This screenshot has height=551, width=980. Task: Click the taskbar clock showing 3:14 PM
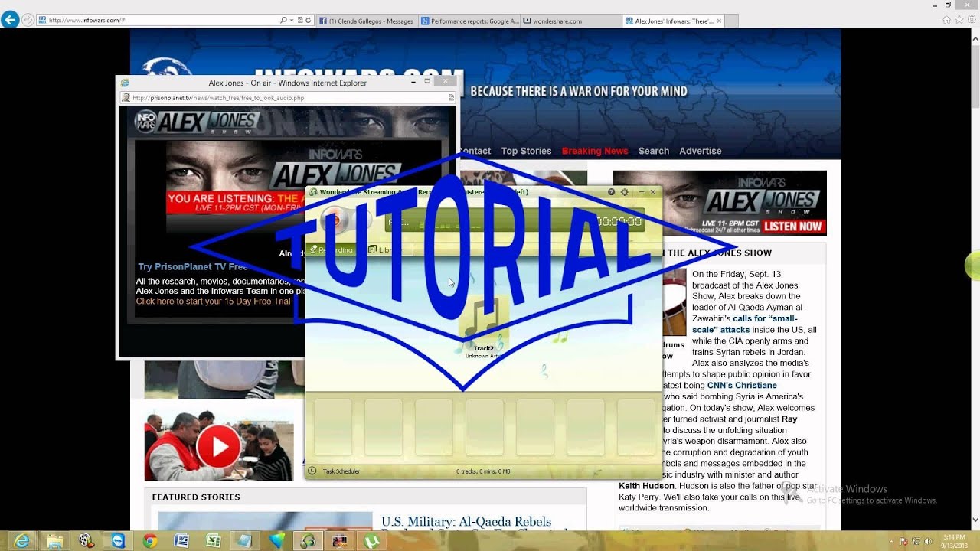pos(955,541)
